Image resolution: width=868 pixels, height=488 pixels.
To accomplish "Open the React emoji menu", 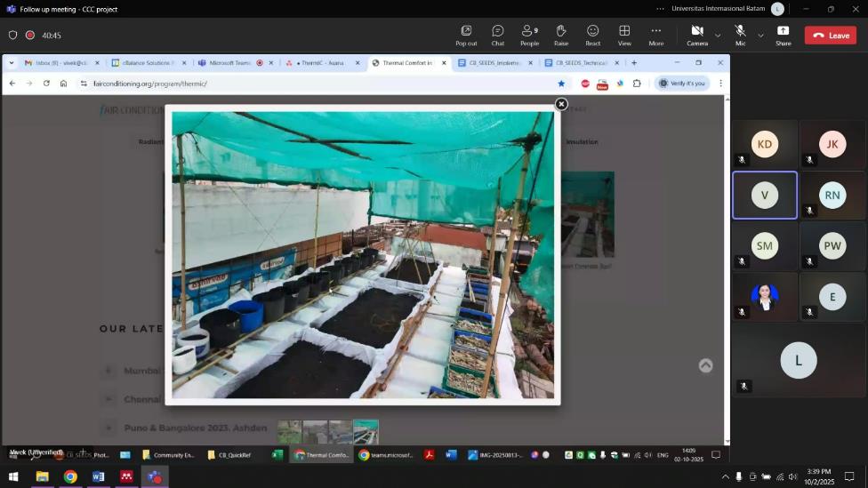I will [x=592, y=35].
